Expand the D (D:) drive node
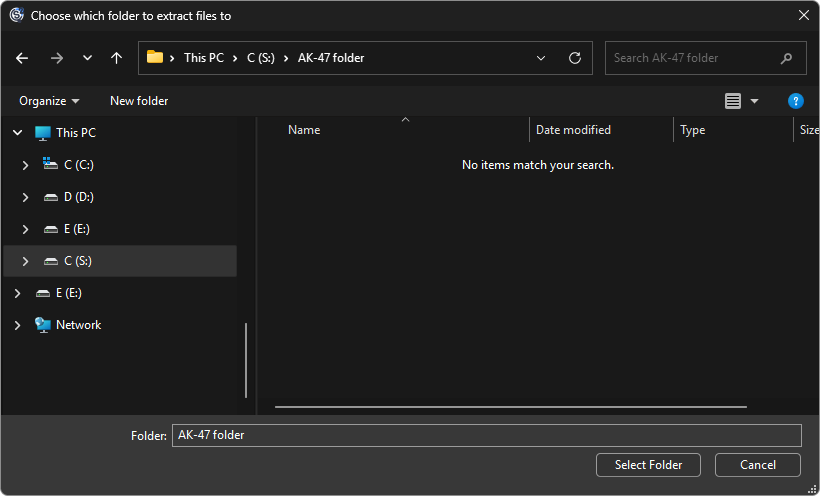This screenshot has height=496, width=820. [x=25, y=197]
